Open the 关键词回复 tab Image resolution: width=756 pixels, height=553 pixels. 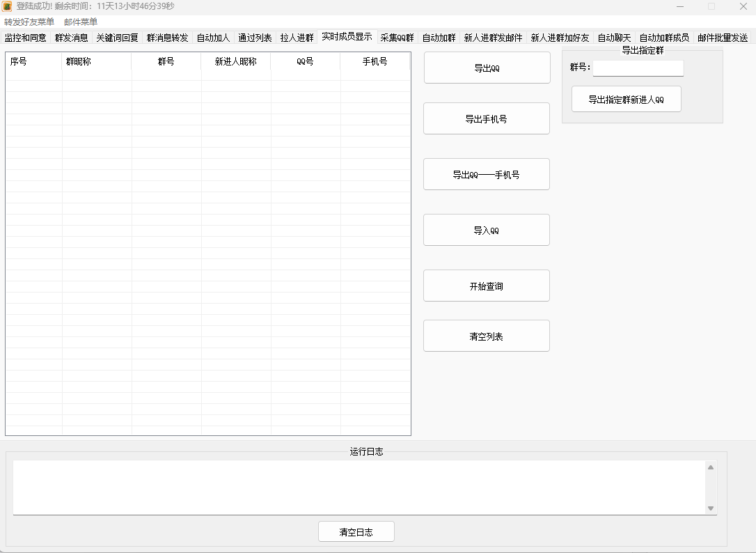click(x=116, y=37)
